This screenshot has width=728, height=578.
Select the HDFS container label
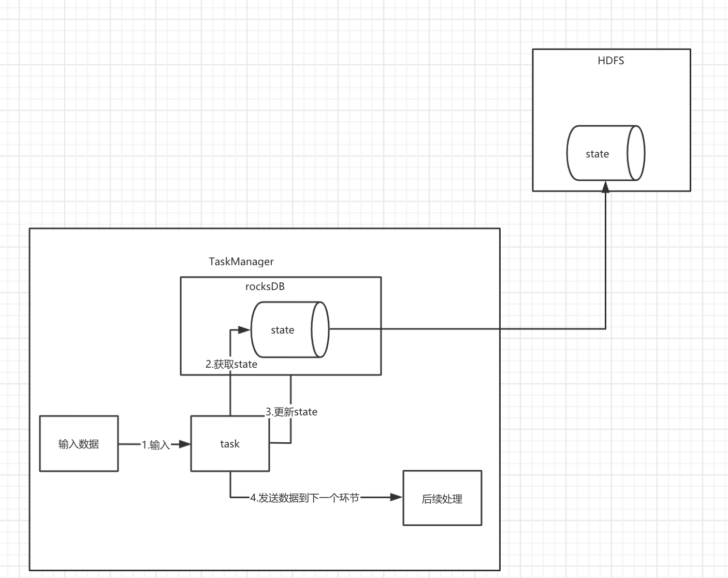[x=611, y=61]
